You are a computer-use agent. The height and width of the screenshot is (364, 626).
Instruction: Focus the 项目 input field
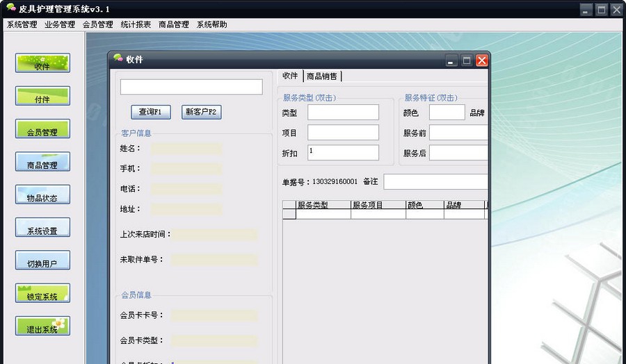pos(343,133)
